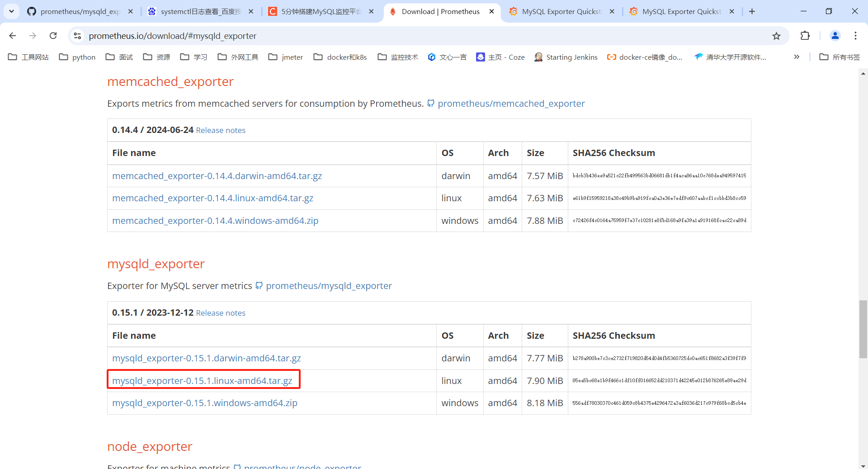Select the 8.18 MiB size cell
Screen dimensions: 868x469
pos(545,403)
